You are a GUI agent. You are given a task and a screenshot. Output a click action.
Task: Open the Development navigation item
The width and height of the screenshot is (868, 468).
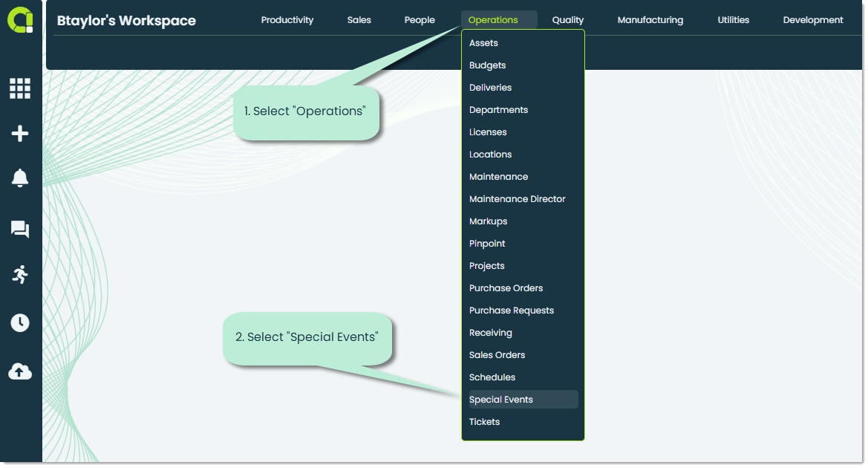812,20
